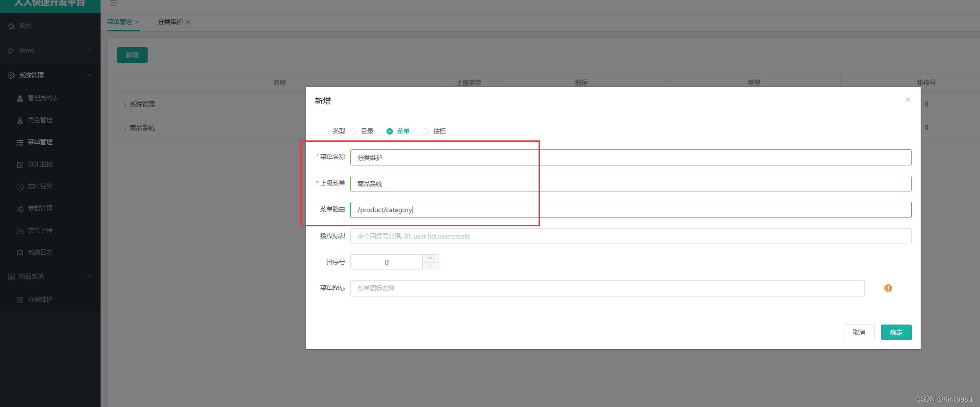Expand the 系统管理 table row
This screenshot has width=980, height=407.
(125, 105)
